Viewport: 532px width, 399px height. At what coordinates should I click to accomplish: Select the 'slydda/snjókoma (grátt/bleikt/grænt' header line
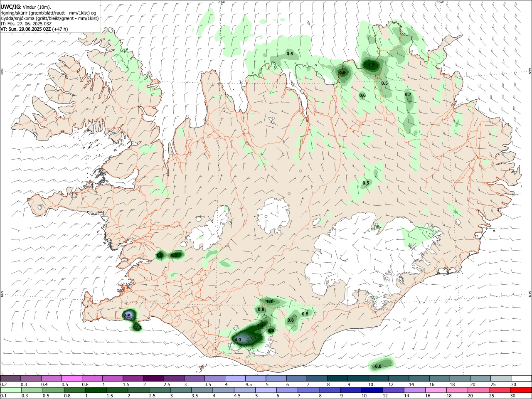(x=49, y=18)
